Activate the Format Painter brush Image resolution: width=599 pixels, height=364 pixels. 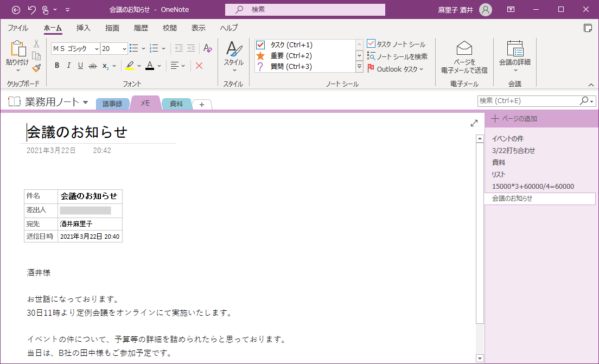[x=36, y=68]
